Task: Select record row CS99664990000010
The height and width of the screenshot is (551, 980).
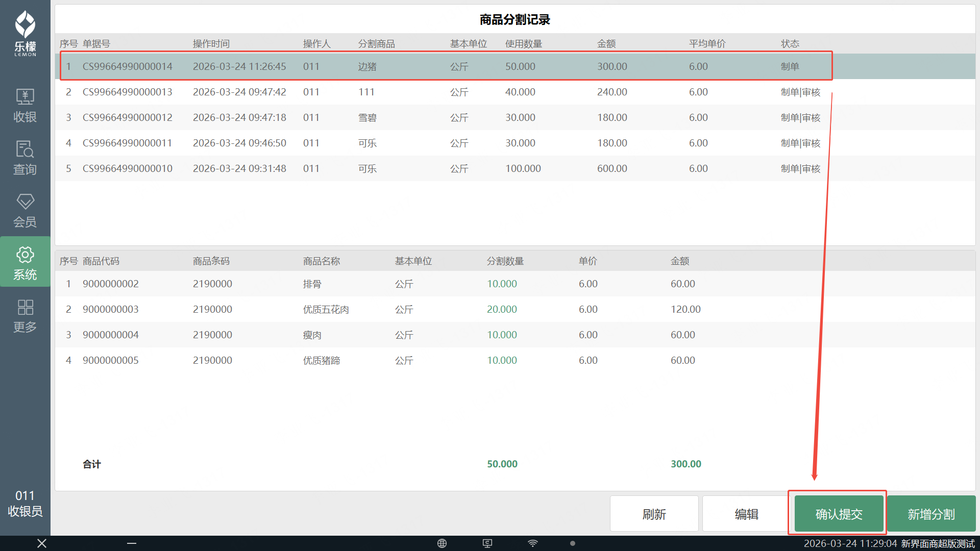Action: click(x=128, y=168)
